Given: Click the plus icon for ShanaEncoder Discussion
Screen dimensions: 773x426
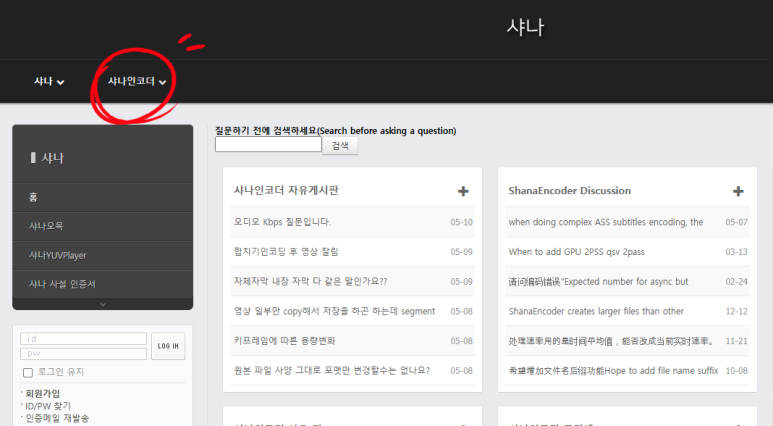Looking at the screenshot, I should [x=738, y=191].
